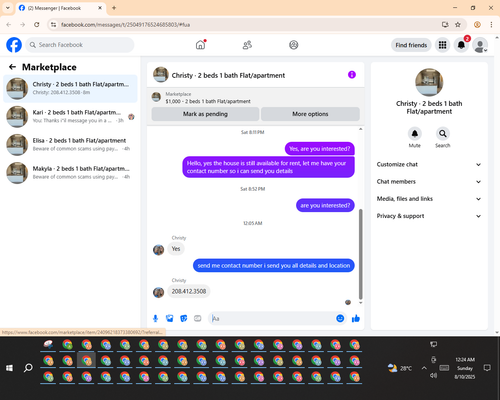Open the Groups icon in top navigation
500x400 pixels.
point(294,45)
